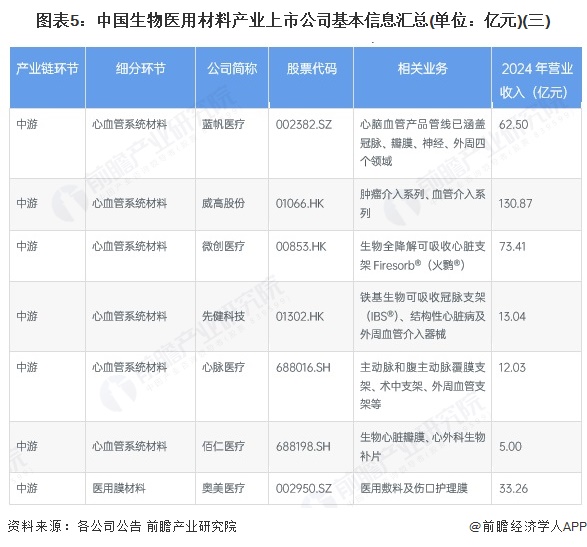The width and height of the screenshot is (587, 547).
Task: Click company name 奥美医疗
Action: tap(223, 488)
